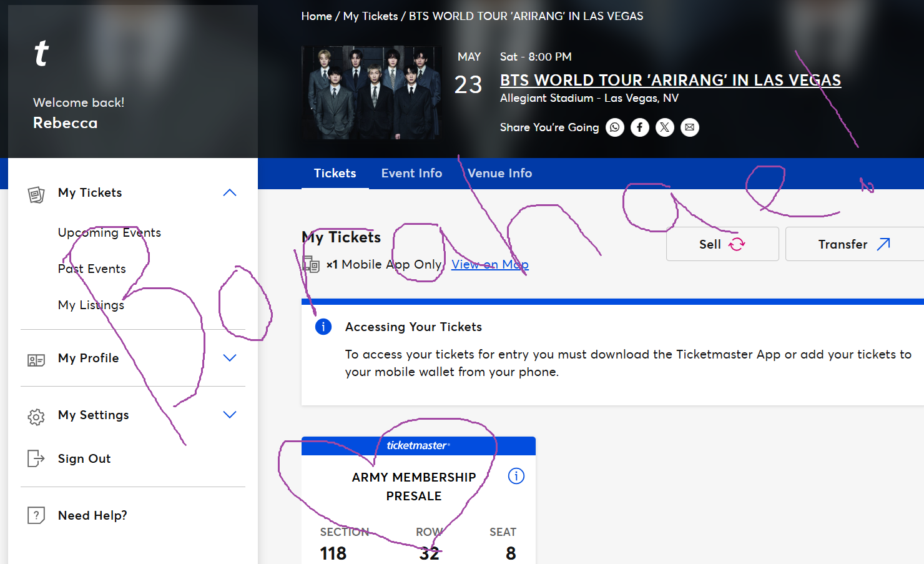924x564 pixels.
Task: Click the Ticketmaster t logo
Action: (40, 53)
